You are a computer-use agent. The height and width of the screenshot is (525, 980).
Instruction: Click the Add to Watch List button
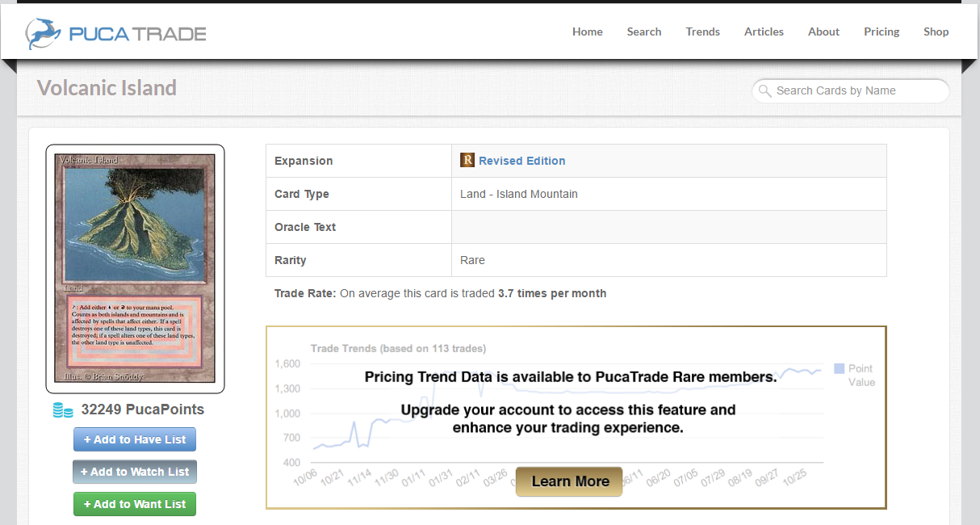tap(135, 472)
